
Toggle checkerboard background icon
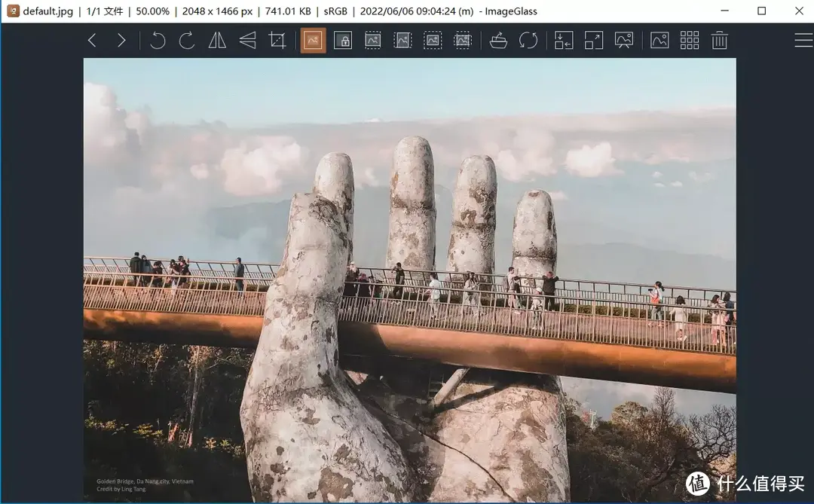pyautogui.click(x=659, y=41)
